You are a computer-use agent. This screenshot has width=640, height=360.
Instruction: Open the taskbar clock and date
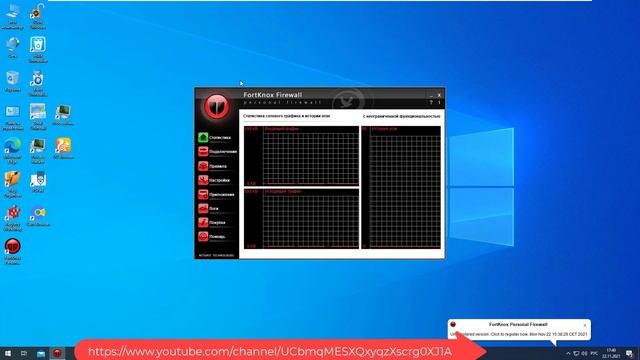[x=611, y=353]
